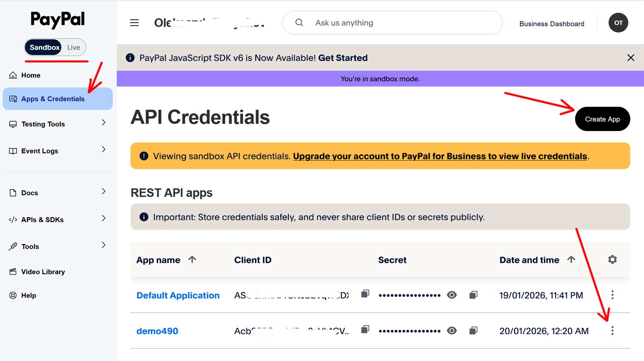The width and height of the screenshot is (644, 361).
Task: Click the Ask us anything search field
Action: [392, 23]
